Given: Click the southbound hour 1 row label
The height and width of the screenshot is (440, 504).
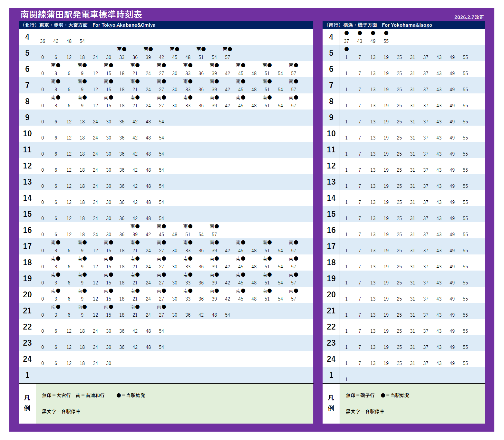Looking at the screenshot, I should tap(331, 375).
